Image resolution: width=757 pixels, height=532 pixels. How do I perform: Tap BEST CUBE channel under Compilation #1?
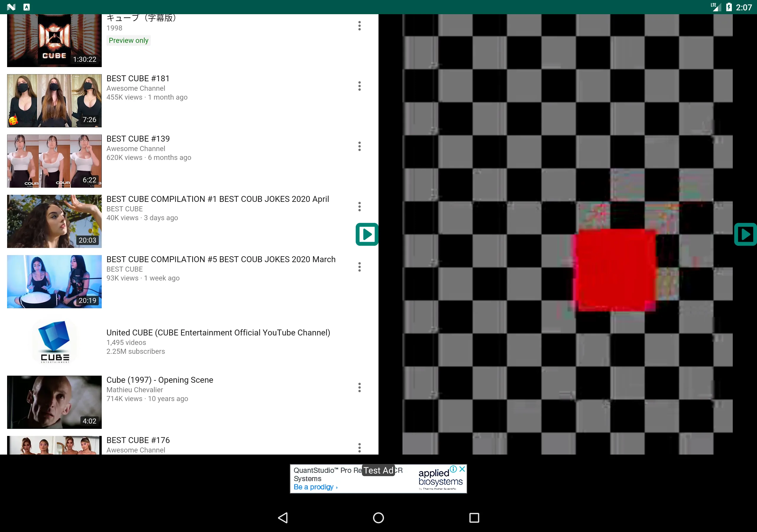tap(124, 209)
